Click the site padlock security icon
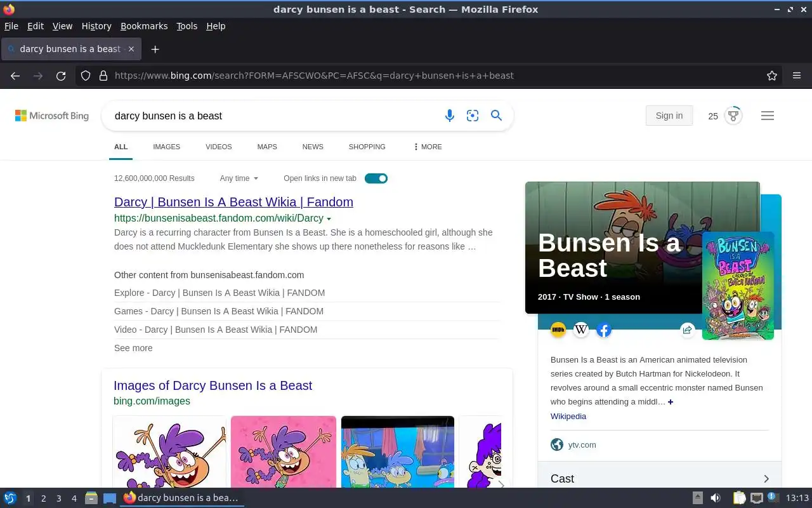Screen dimensions: 812x508 (103, 76)
